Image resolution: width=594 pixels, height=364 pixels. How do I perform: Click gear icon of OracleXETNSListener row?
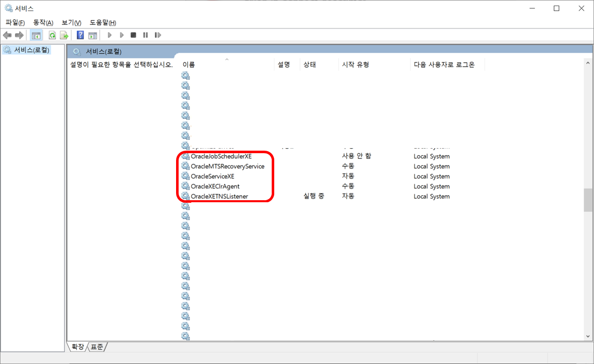point(185,196)
